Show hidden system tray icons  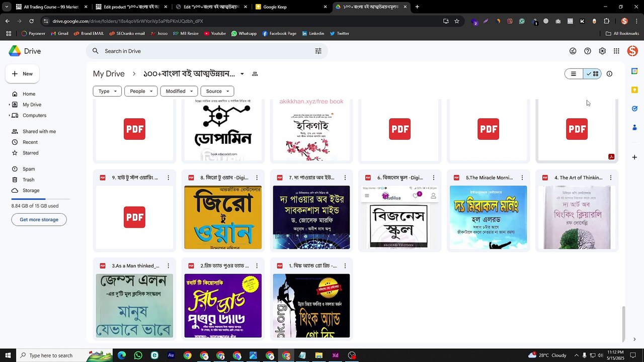pos(577,355)
